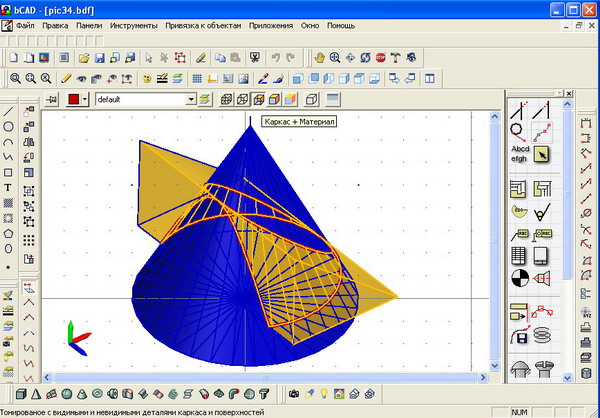
Task: Select the Pan hand tool
Action: 320,58
